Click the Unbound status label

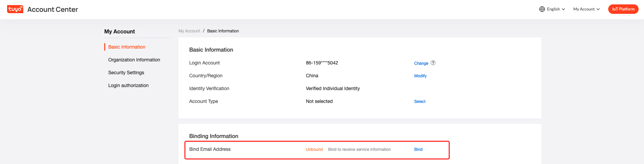(x=314, y=149)
